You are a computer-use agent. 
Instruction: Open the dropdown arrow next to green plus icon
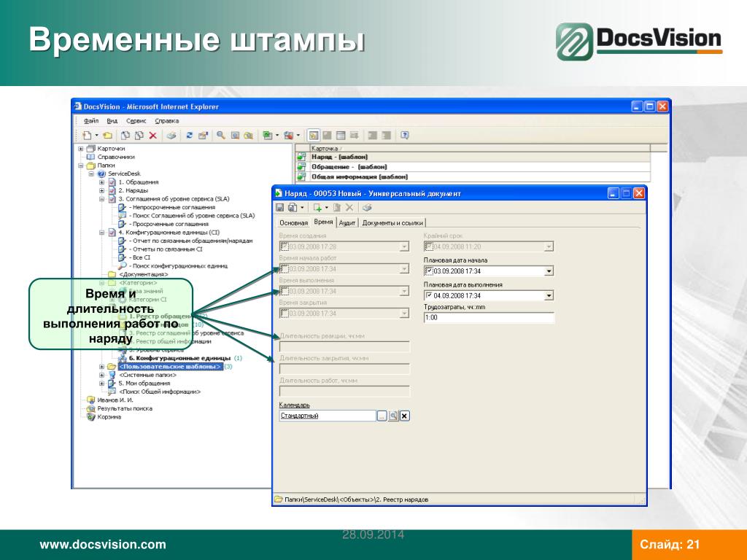coord(326,208)
